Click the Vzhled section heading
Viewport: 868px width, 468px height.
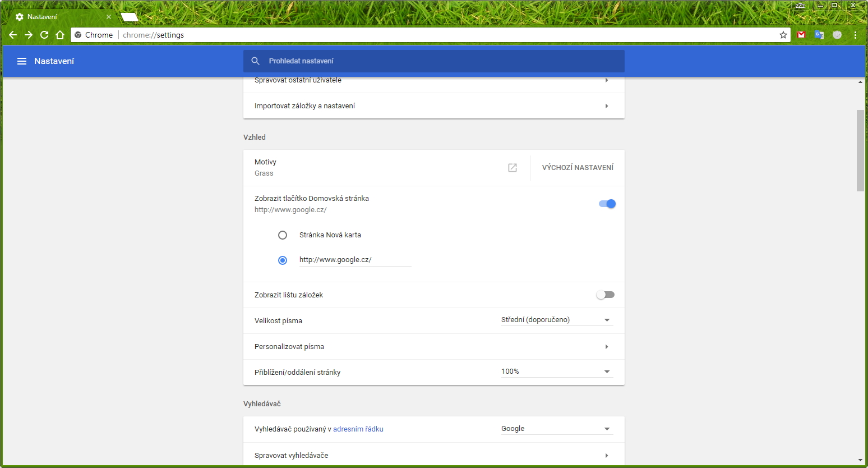click(255, 137)
